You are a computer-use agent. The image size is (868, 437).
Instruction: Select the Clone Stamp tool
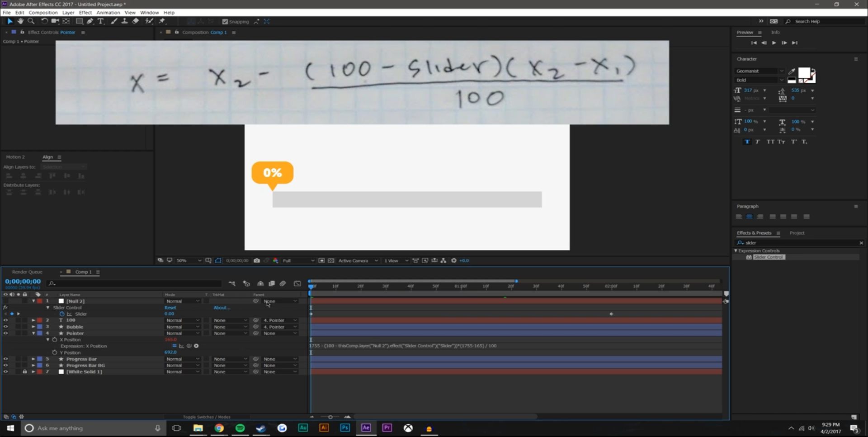tap(124, 21)
